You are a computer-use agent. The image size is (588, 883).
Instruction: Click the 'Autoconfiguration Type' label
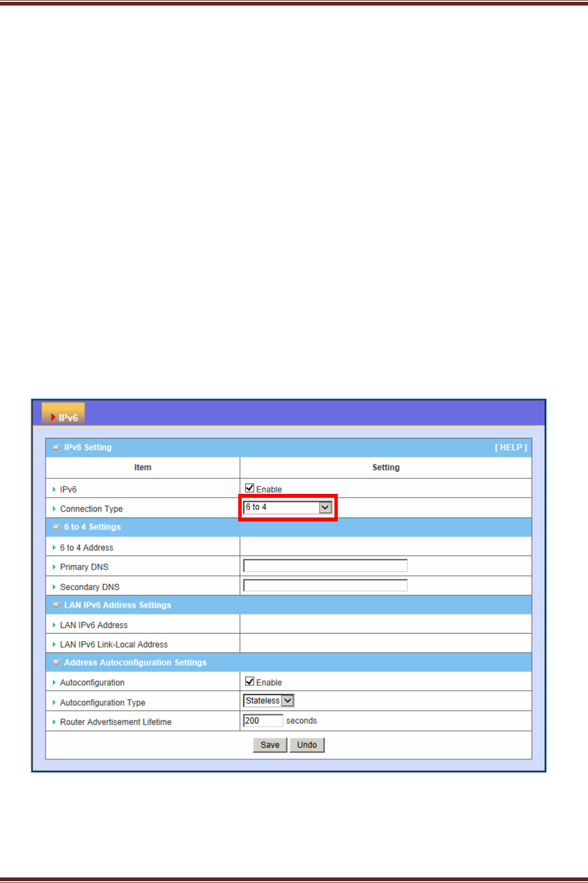(x=102, y=703)
